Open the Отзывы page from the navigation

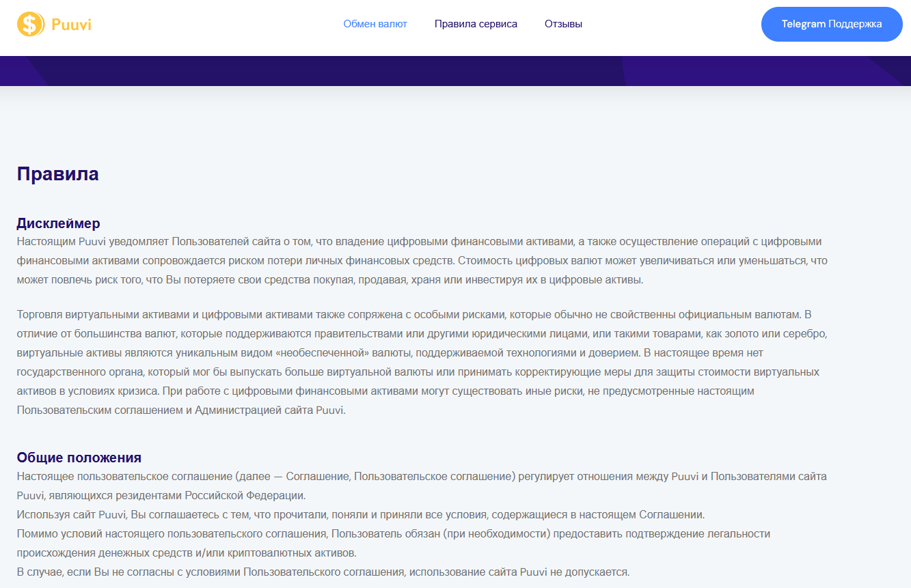[x=563, y=23]
